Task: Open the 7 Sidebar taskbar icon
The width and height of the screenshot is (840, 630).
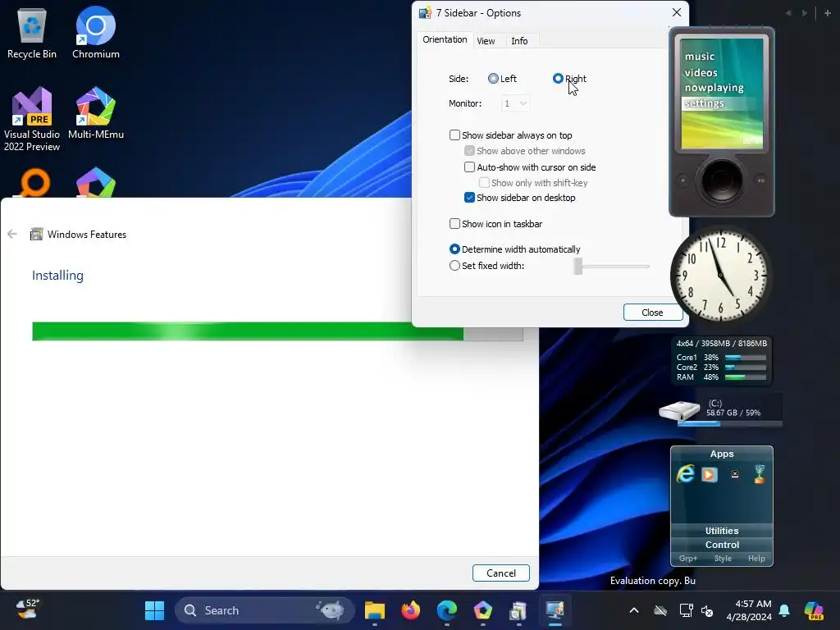Action: [x=555, y=610]
